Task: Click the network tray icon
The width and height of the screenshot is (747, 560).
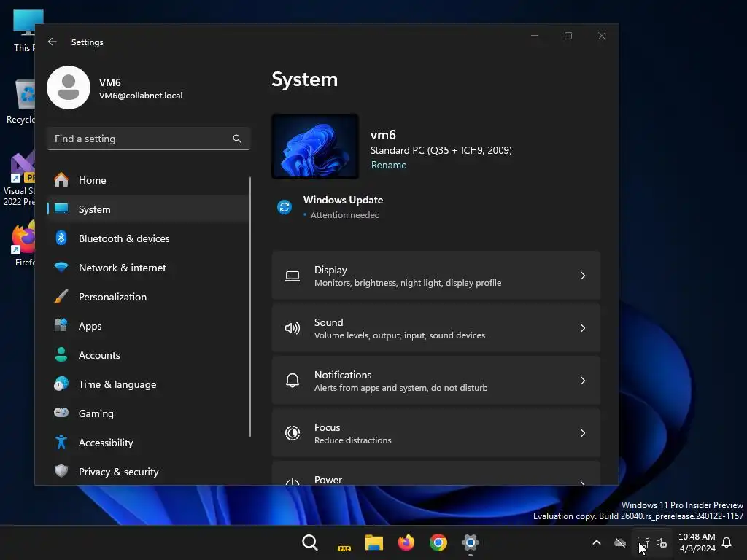Action: tap(643, 542)
